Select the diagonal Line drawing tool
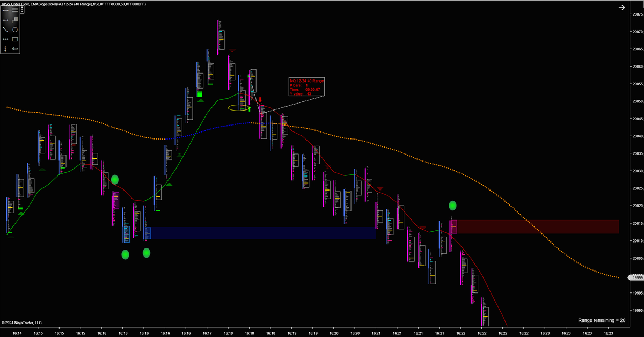The width and height of the screenshot is (644, 337). pos(5,30)
